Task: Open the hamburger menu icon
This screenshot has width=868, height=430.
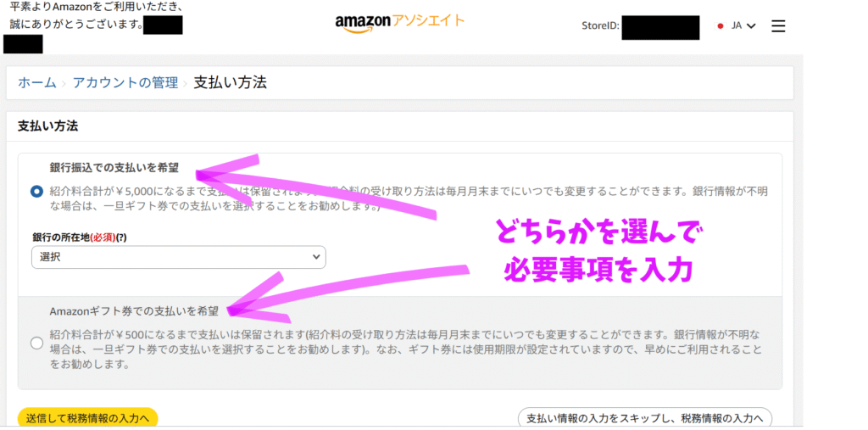Action: (x=778, y=26)
